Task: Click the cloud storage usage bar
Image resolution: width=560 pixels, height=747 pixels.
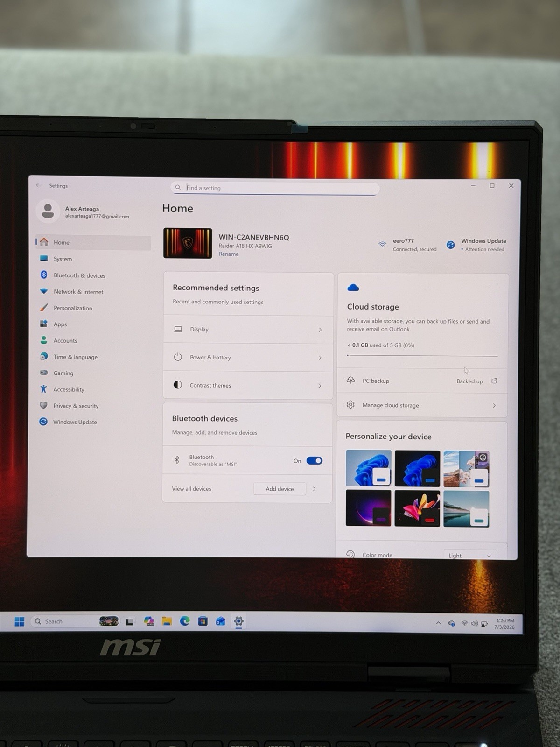Action: coord(422,356)
